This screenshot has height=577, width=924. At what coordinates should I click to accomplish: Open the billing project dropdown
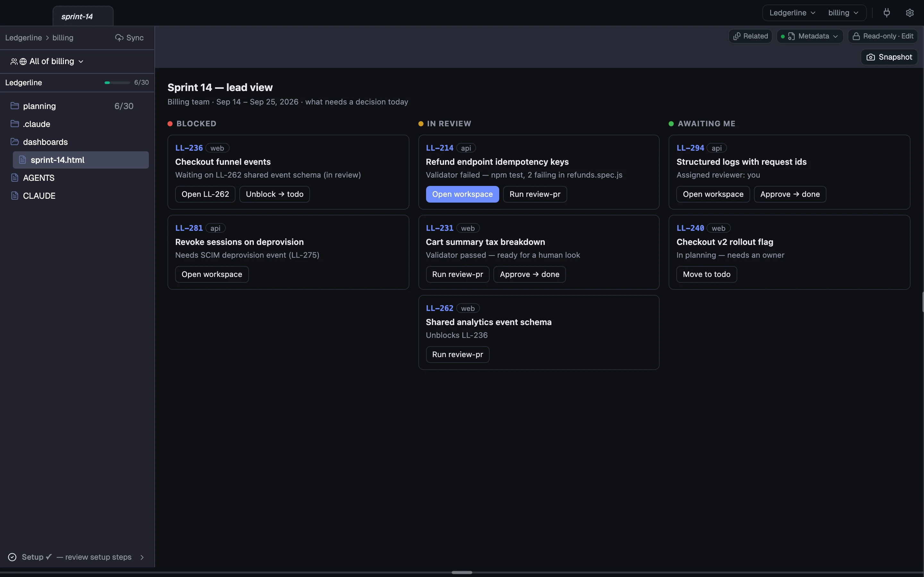click(843, 13)
